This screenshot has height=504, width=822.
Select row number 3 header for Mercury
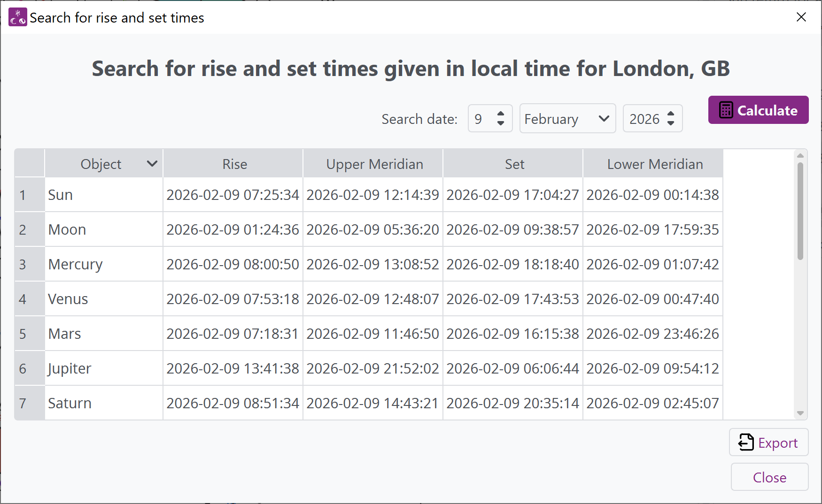click(x=23, y=264)
